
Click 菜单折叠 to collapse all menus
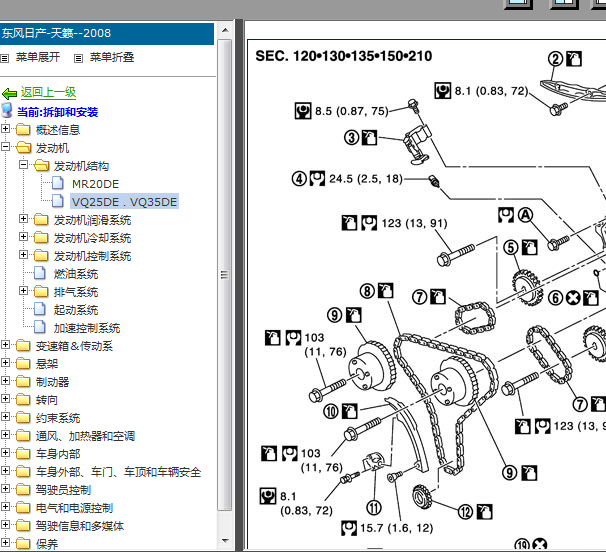coord(112,57)
